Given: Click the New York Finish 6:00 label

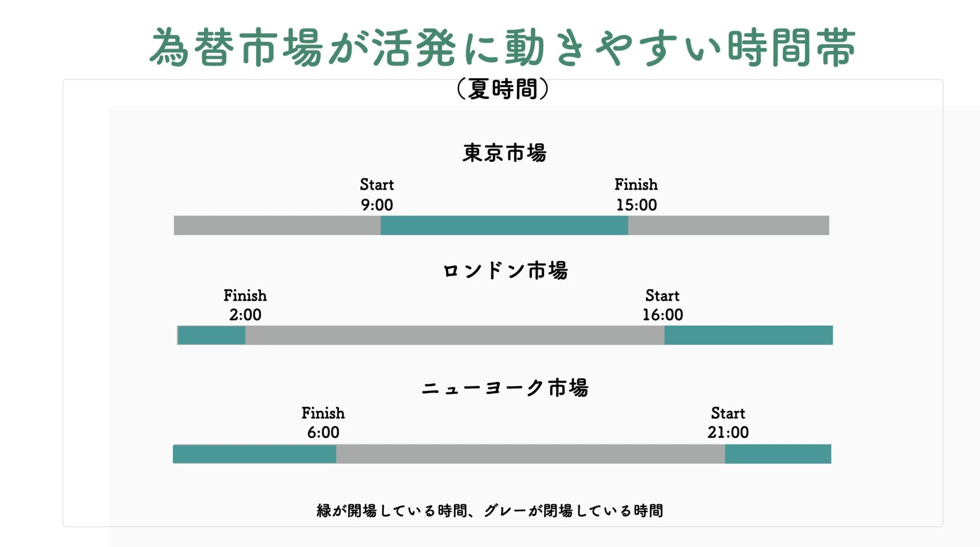Looking at the screenshot, I should click(323, 422).
